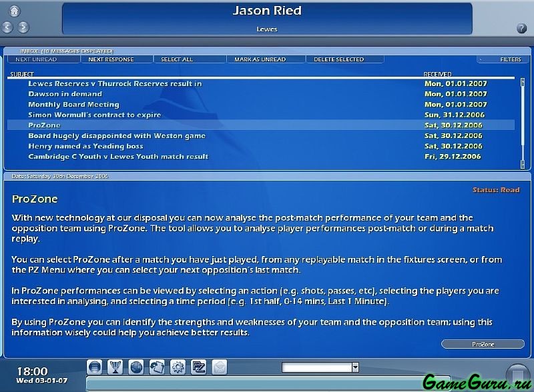Click the 'Status: Read' label
Viewport: 534px width, 392px height.
coord(496,190)
